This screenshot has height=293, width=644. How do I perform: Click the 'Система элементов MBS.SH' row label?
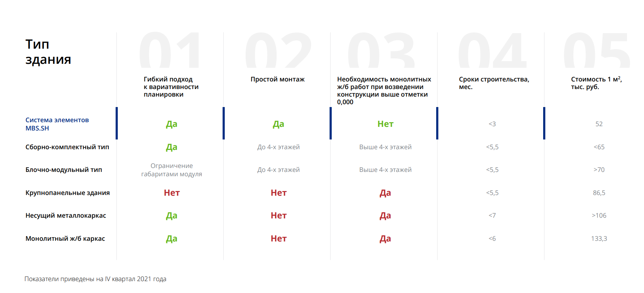click(57, 124)
